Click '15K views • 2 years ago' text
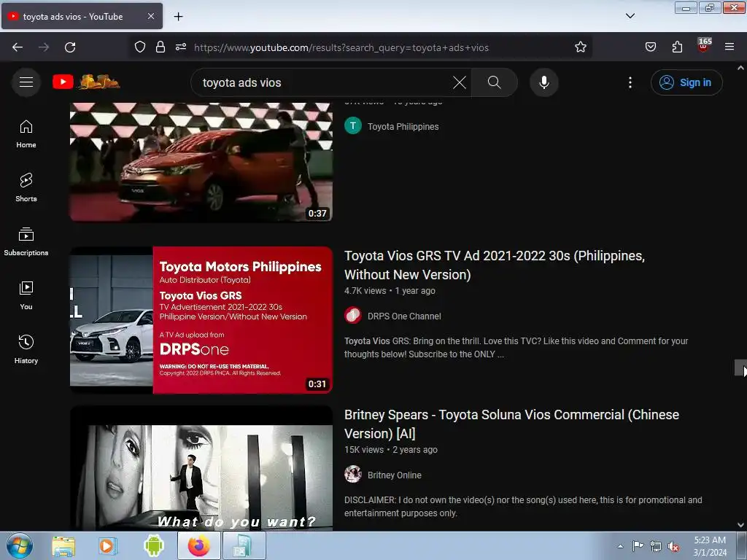Image resolution: width=747 pixels, height=560 pixels. click(391, 450)
